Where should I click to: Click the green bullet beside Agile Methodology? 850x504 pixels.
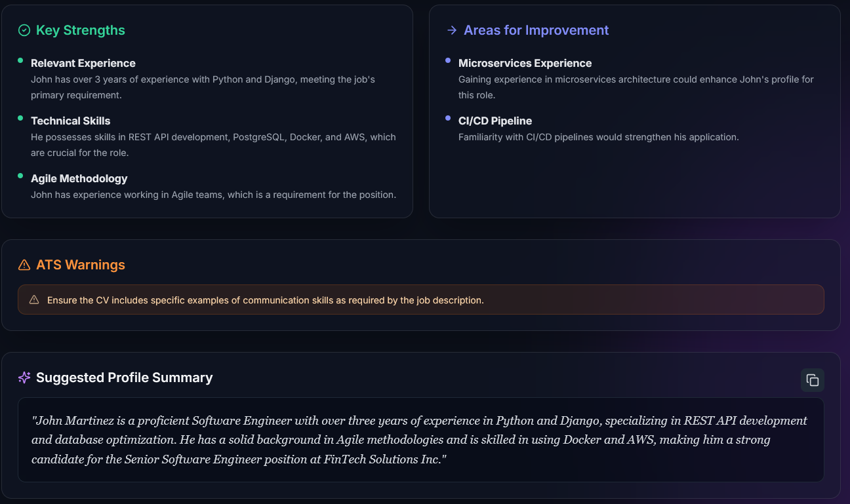[x=20, y=176]
